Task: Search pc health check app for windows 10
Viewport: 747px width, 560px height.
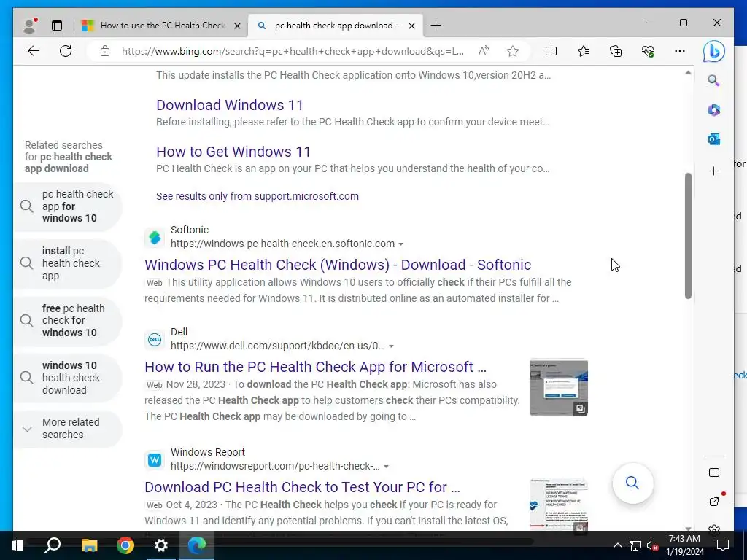Action: click(67, 206)
